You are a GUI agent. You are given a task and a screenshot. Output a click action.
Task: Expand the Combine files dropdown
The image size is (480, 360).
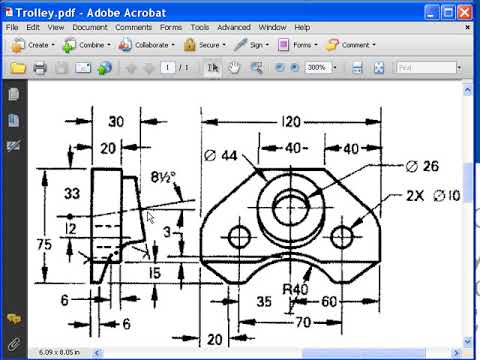point(109,45)
